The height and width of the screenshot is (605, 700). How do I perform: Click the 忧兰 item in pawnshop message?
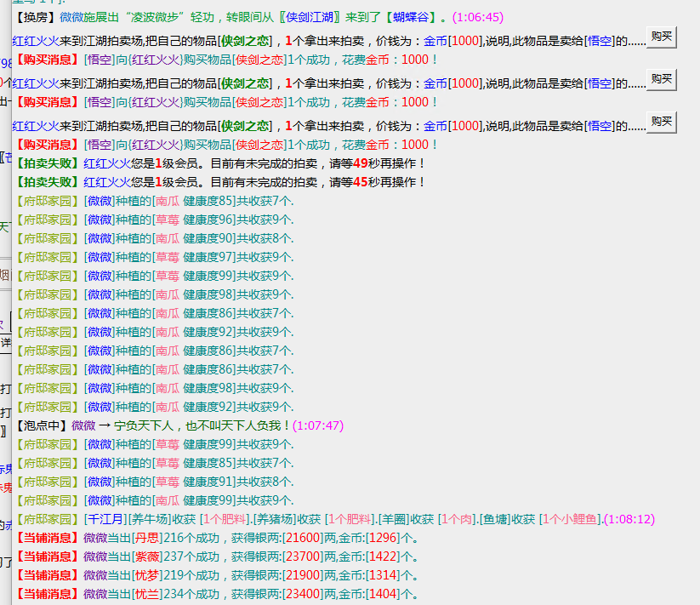tap(146, 594)
